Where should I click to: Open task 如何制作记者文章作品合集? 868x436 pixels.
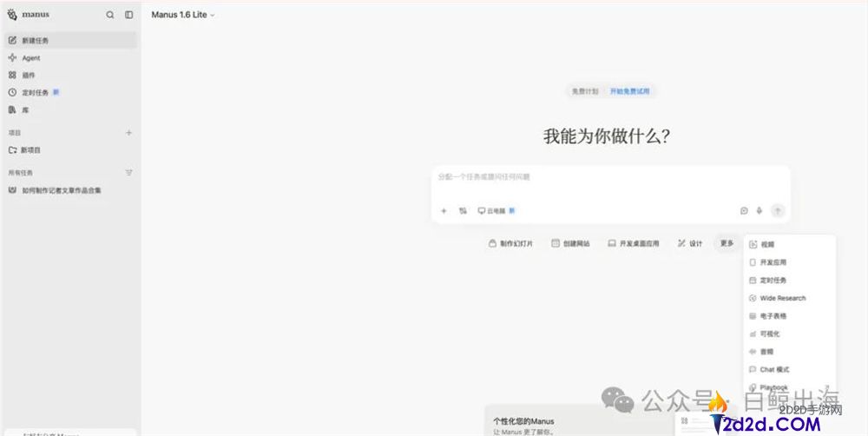(69, 190)
